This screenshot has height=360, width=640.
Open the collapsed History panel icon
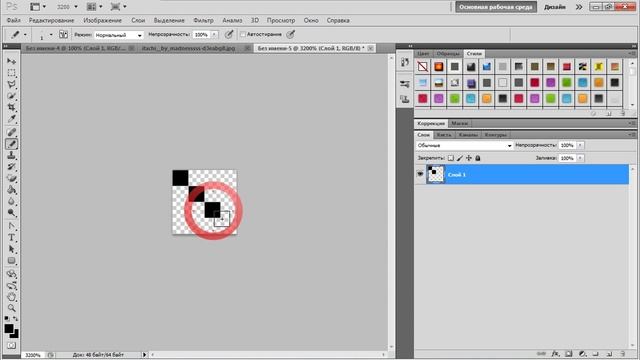tap(404, 62)
